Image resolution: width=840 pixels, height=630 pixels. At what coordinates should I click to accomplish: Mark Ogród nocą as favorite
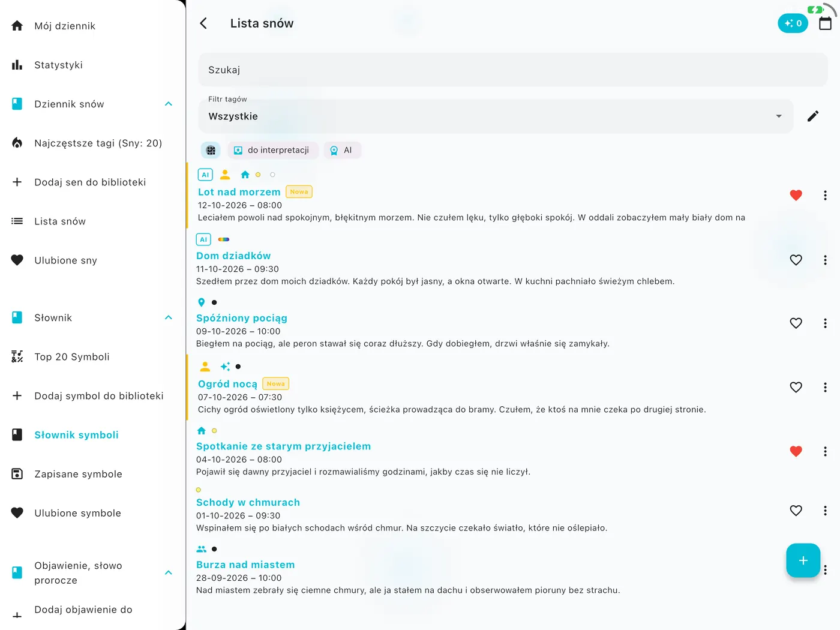click(x=796, y=387)
